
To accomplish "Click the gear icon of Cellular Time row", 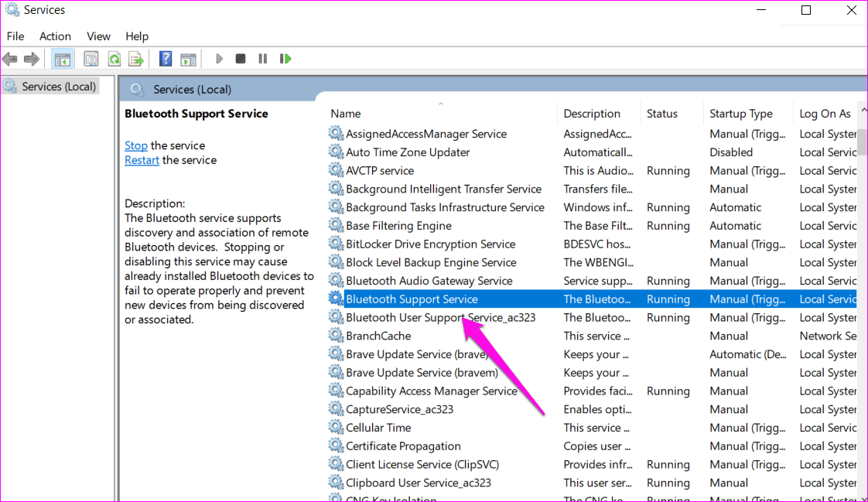I will (x=336, y=427).
